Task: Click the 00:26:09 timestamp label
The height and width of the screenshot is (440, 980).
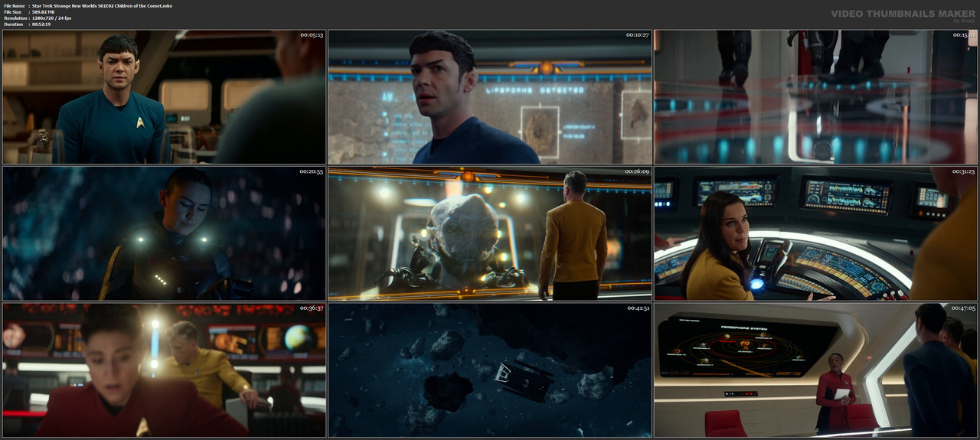Action: 638,171
